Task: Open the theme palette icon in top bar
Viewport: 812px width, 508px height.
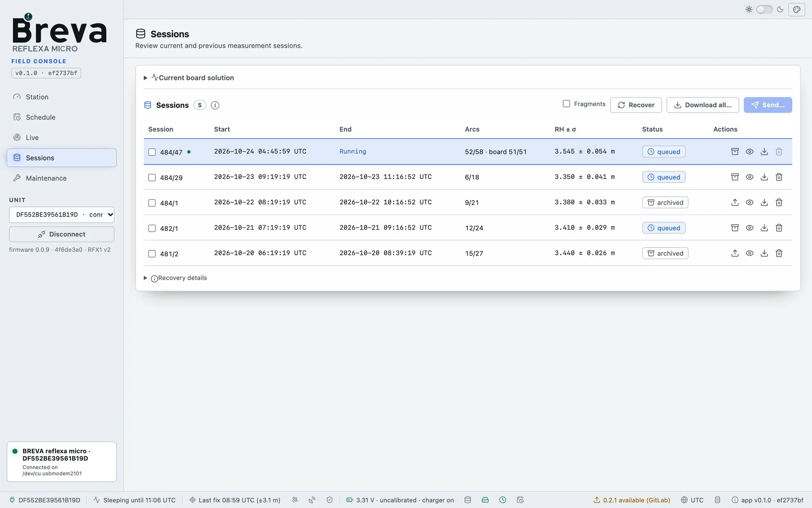Action: tap(797, 9)
